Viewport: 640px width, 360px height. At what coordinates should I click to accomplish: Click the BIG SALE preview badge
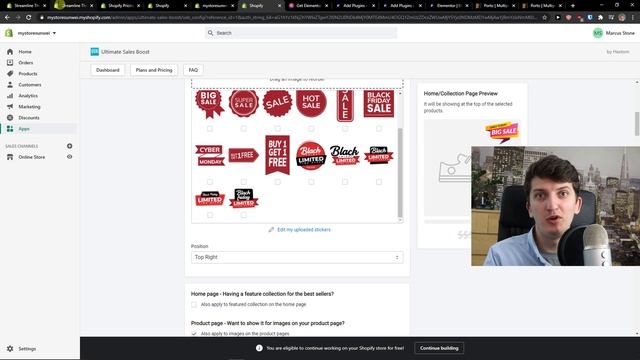point(502,131)
